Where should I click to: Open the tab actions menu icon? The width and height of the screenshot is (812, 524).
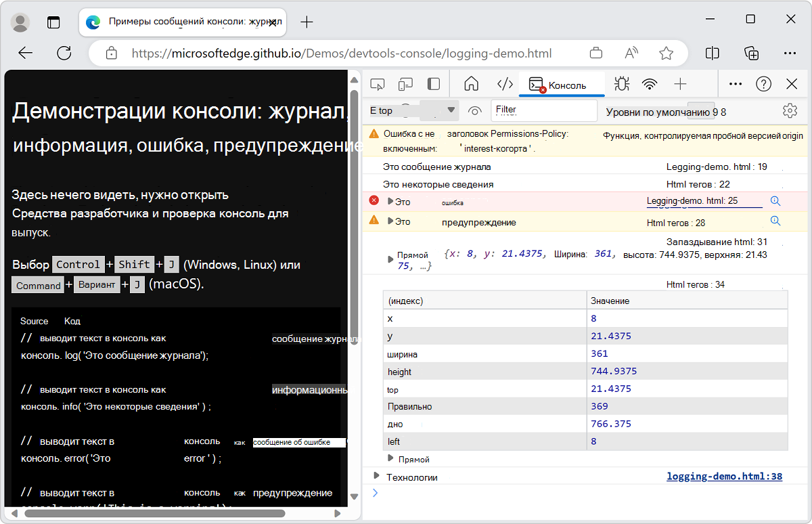pos(53,22)
